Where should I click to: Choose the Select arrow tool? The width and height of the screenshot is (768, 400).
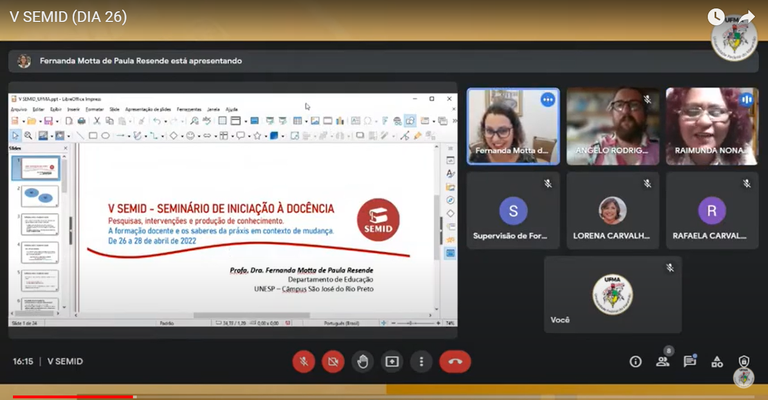(15, 136)
